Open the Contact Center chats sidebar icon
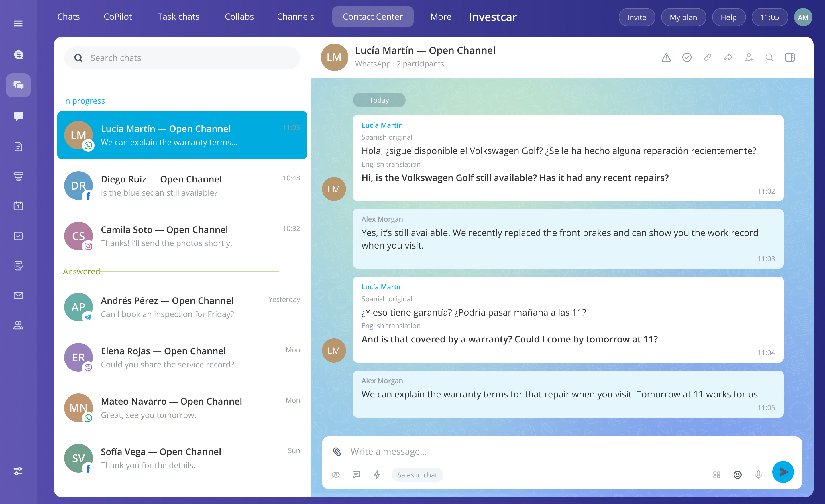825x504 pixels. click(18, 85)
